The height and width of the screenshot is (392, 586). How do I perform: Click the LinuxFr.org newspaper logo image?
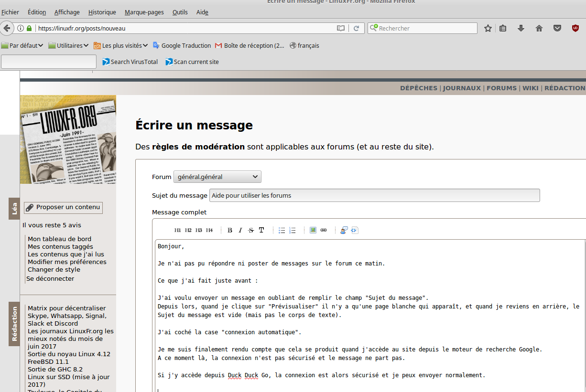[x=68, y=139]
